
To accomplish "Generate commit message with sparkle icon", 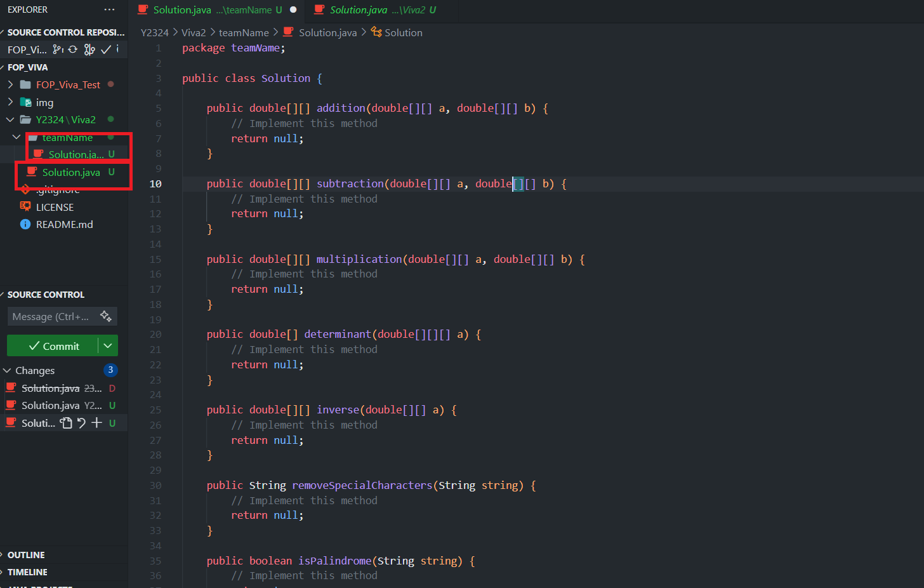I will (x=106, y=316).
